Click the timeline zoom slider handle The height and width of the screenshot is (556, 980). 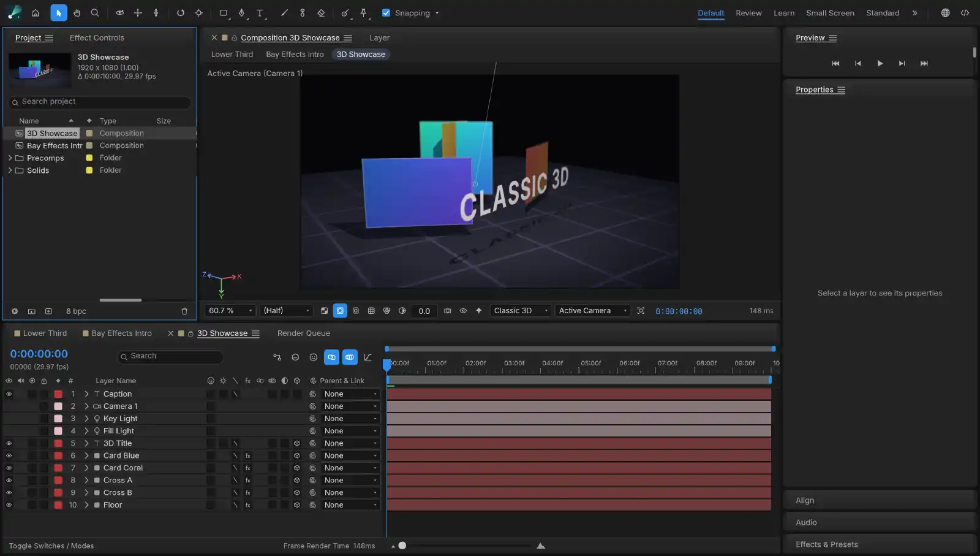[402, 546]
